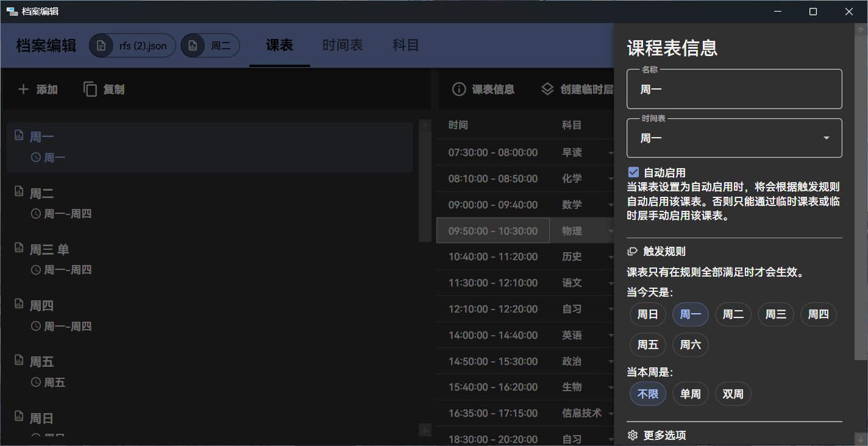Select the 单周 week option

pyautogui.click(x=690, y=394)
